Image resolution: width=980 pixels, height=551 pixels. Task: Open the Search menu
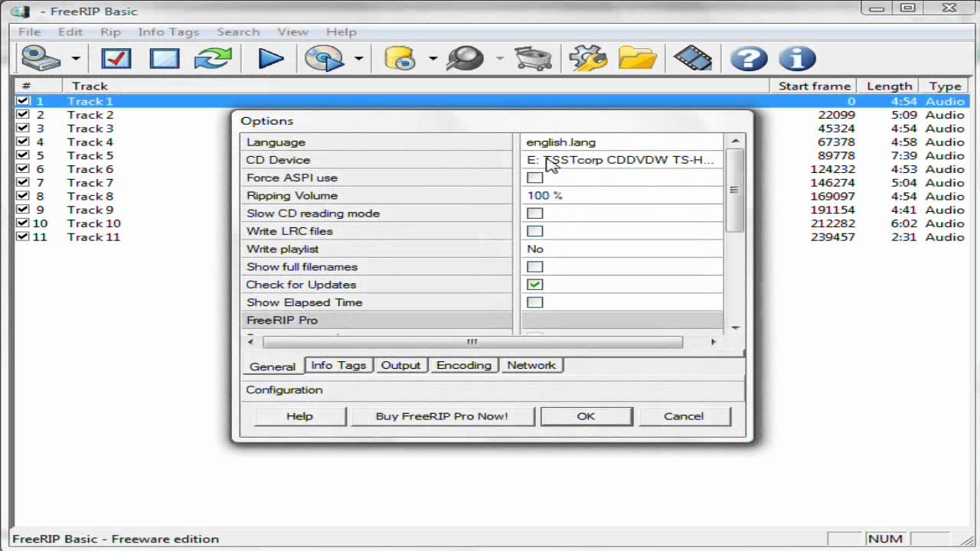point(238,32)
